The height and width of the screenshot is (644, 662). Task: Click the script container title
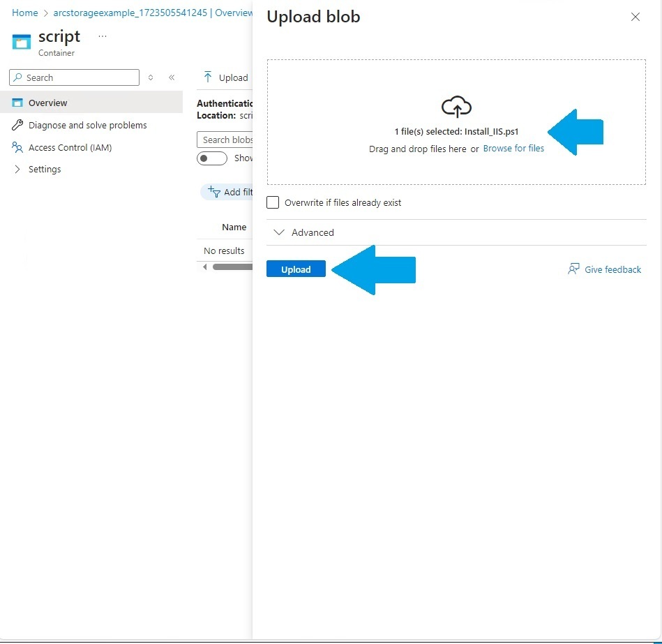[59, 36]
